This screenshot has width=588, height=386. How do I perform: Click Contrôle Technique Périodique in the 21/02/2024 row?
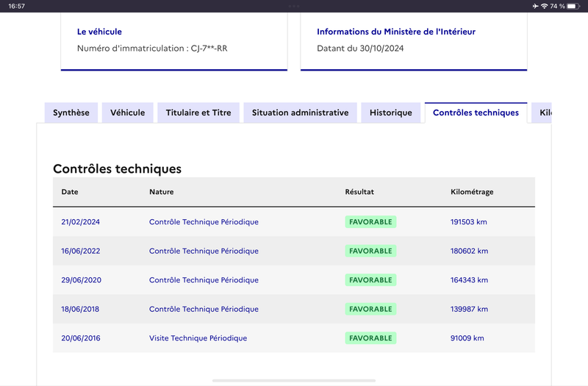(x=204, y=222)
